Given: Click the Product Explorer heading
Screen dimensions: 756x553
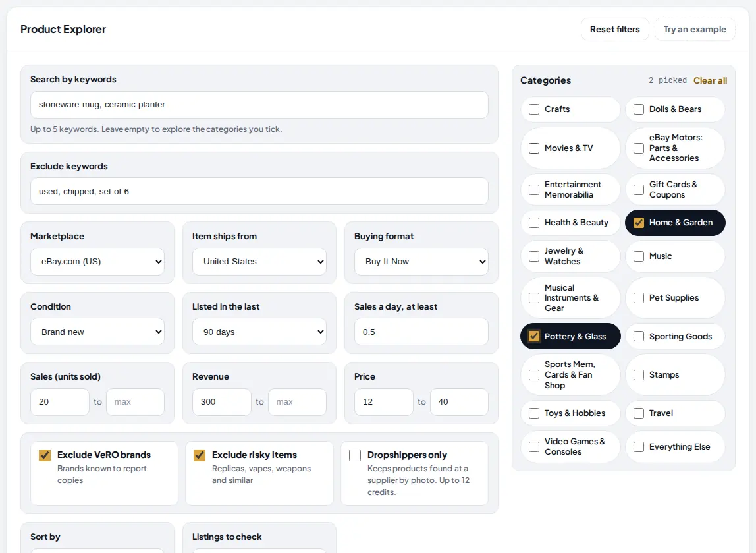Looking at the screenshot, I should (63, 30).
